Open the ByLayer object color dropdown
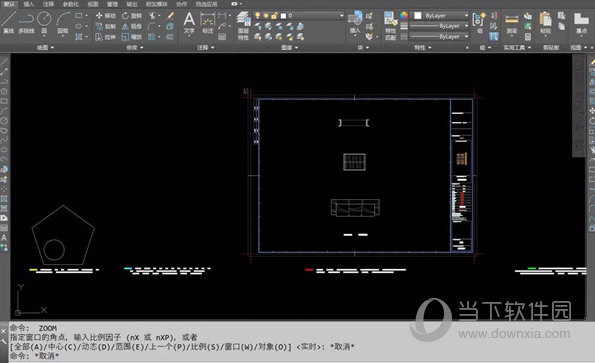This screenshot has width=595, height=363. click(x=441, y=16)
